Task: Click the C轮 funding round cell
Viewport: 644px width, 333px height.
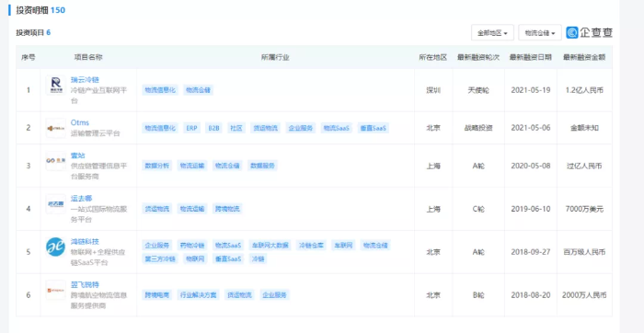Action: click(x=478, y=209)
